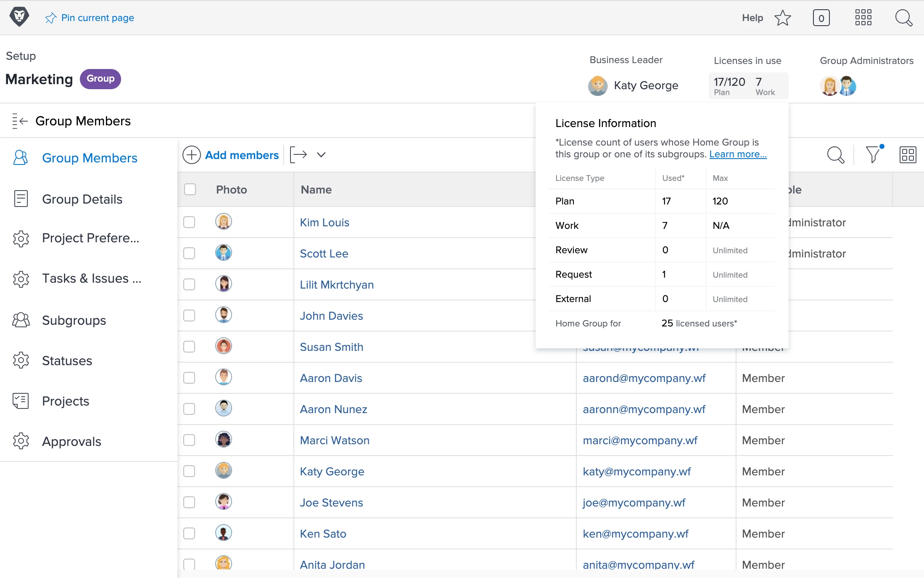Image resolution: width=924 pixels, height=578 pixels.
Task: Click the favorites star icon
Action: tap(782, 18)
